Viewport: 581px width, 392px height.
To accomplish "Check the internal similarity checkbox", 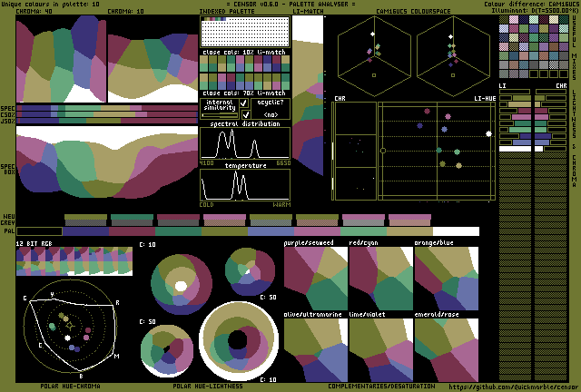I will tap(243, 104).
